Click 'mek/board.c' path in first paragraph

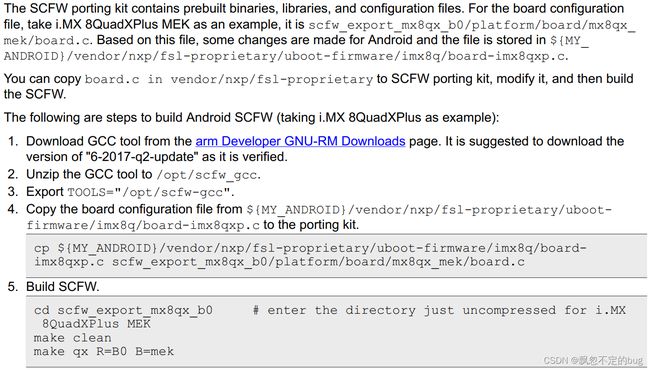click(49, 41)
